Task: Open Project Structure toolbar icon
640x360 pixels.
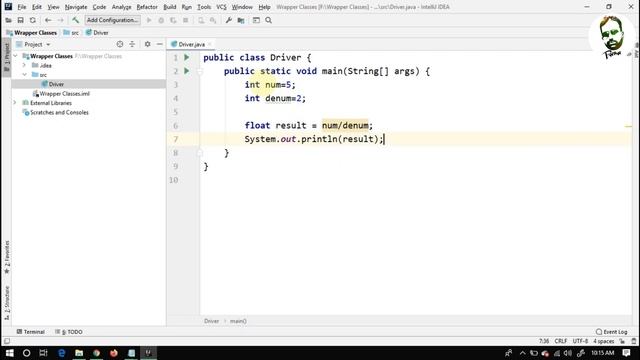Action: coord(241,20)
